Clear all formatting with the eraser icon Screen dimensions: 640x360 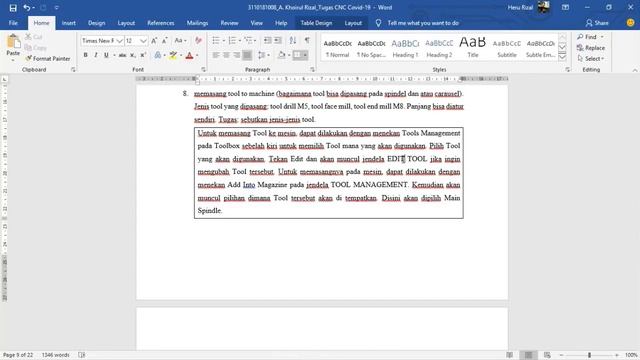[198, 40]
